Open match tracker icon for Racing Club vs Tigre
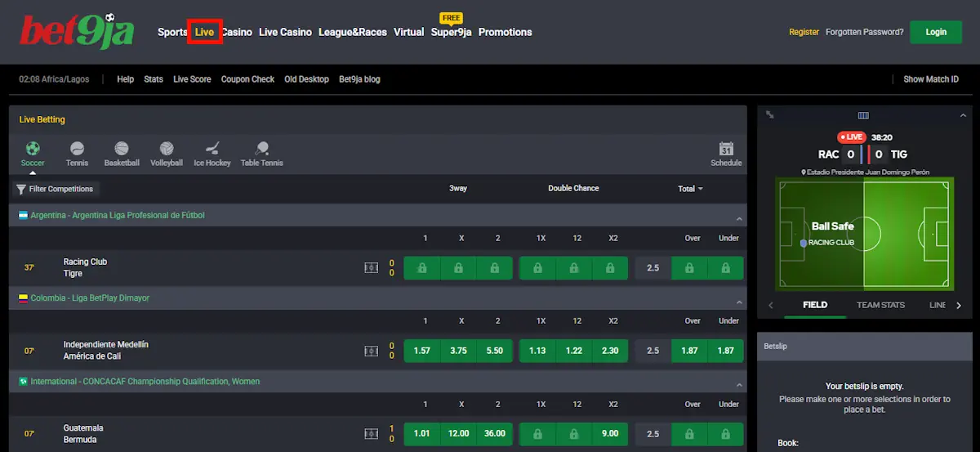 [x=371, y=268]
